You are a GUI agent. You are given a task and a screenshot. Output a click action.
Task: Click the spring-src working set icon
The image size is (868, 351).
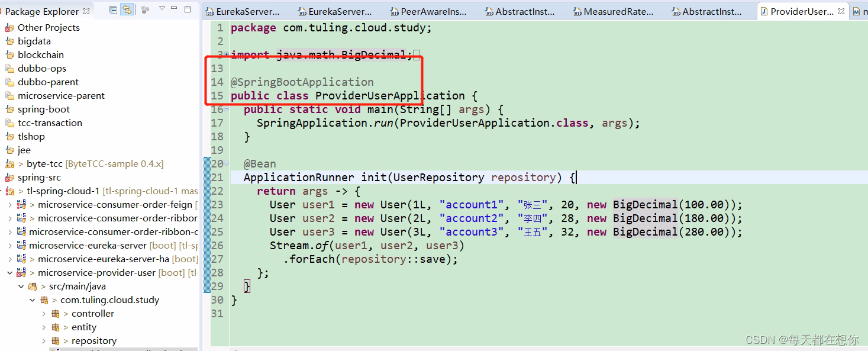9,178
